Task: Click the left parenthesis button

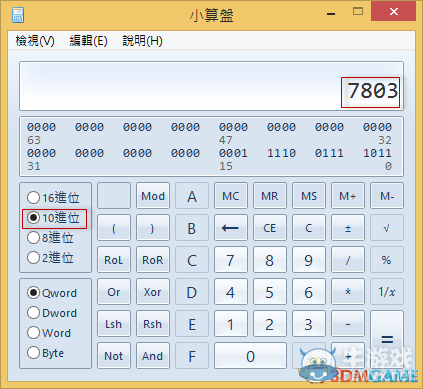Action: tap(114, 228)
